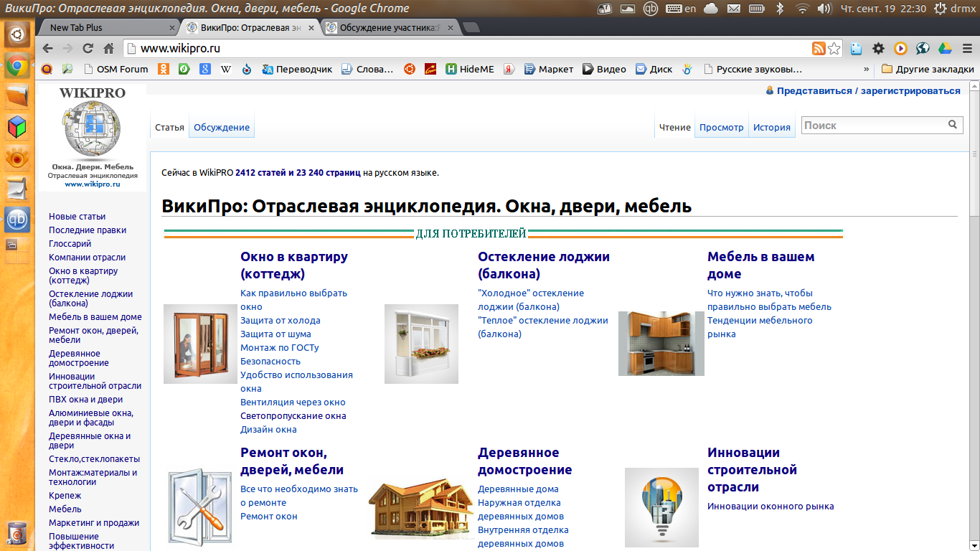Launch the qBittorrent icon in Unity launcher

(17, 220)
